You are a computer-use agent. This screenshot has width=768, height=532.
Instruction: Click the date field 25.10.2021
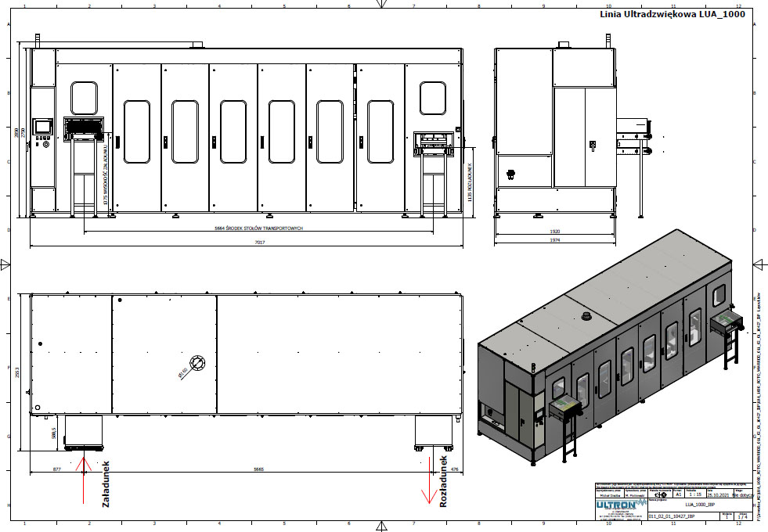(719, 494)
